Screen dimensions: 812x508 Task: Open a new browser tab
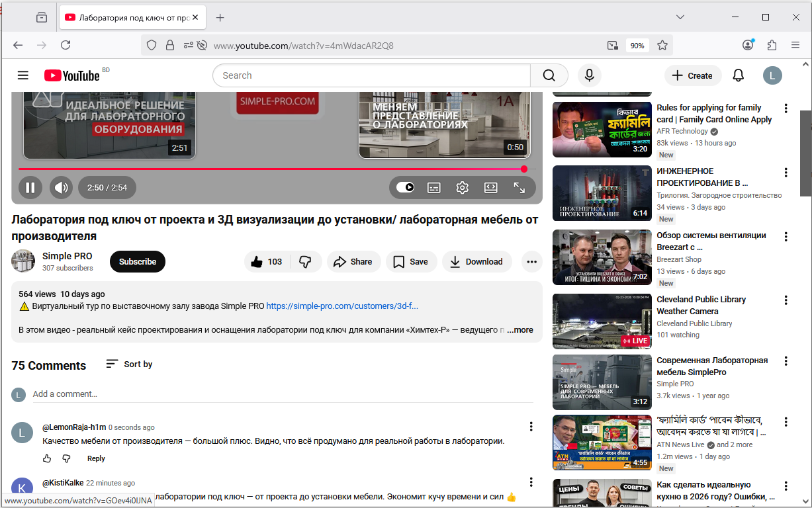click(220, 17)
